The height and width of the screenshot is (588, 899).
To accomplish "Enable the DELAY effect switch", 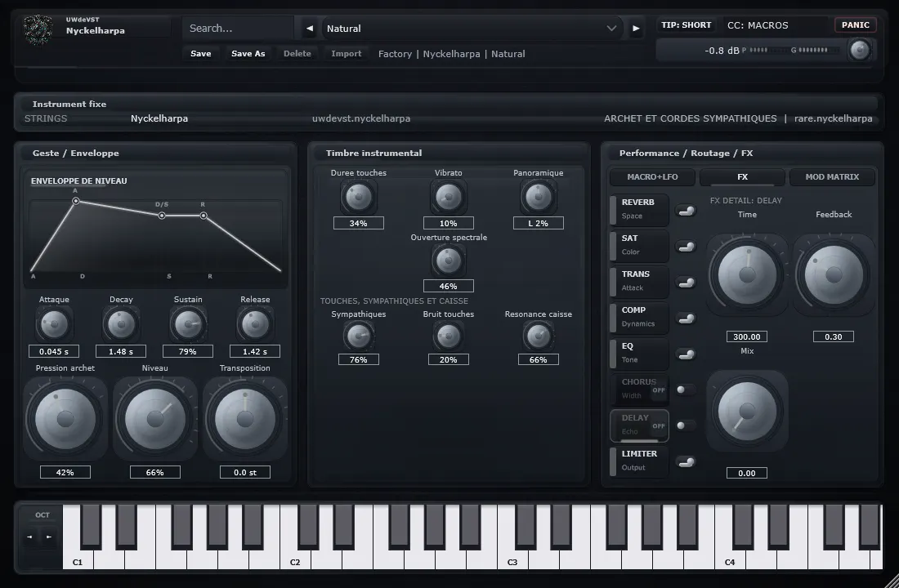I will tap(686, 425).
